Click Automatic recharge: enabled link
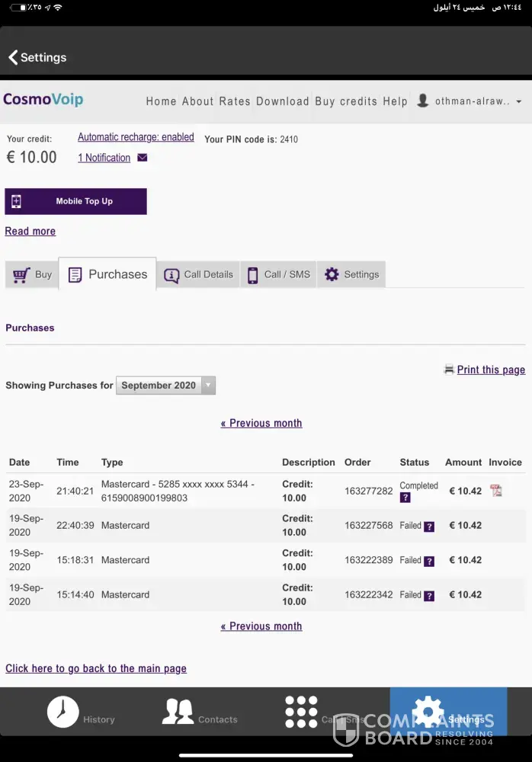 (x=136, y=137)
